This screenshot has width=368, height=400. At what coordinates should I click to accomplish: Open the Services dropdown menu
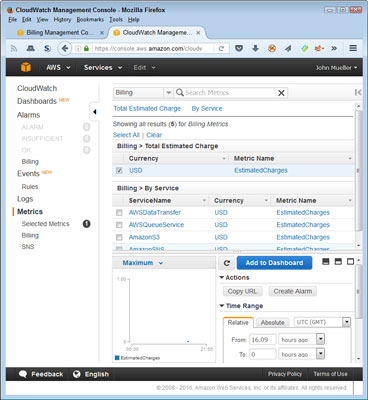(103, 68)
